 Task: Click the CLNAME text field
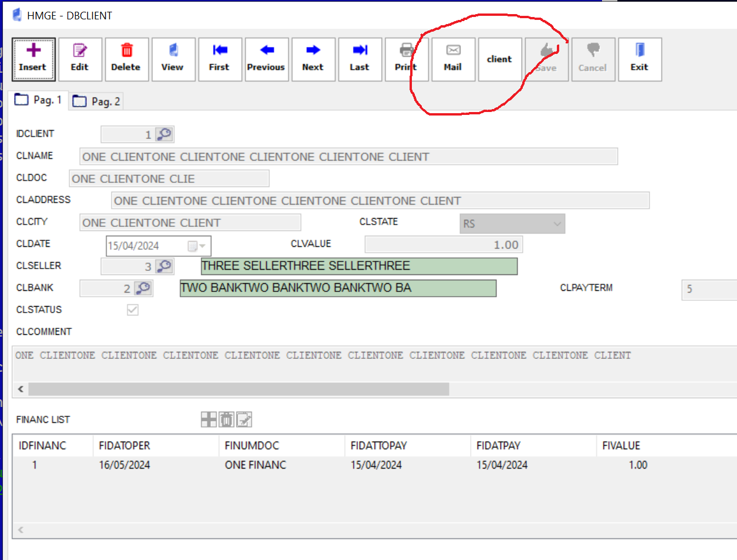(348, 157)
